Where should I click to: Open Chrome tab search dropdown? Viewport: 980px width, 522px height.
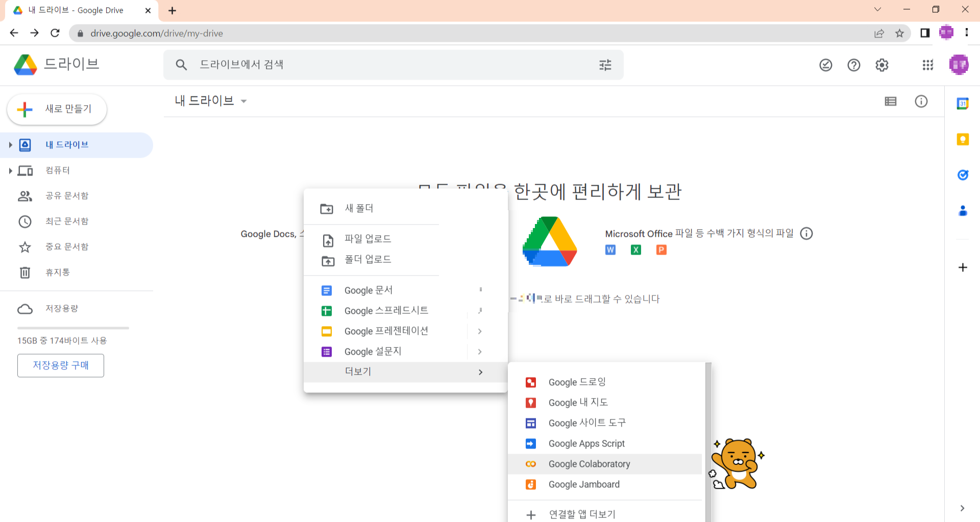877,9
